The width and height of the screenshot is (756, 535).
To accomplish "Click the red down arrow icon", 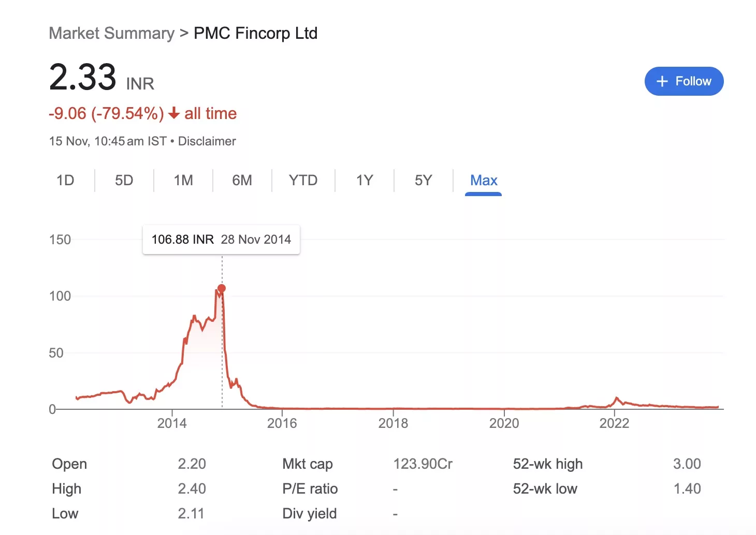I will (174, 113).
